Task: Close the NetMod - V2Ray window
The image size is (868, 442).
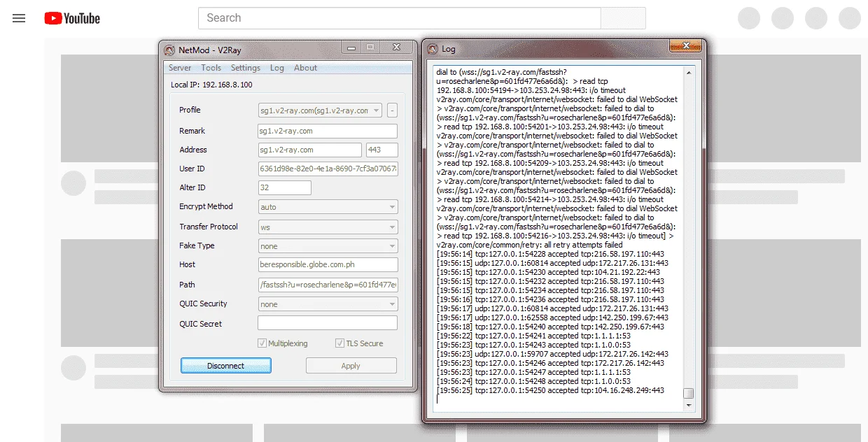Action: [396, 47]
